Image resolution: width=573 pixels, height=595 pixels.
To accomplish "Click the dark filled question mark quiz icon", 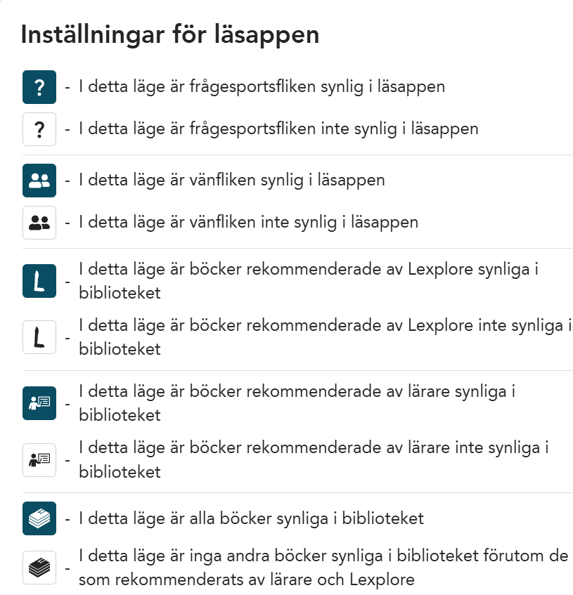I will tap(39, 87).
